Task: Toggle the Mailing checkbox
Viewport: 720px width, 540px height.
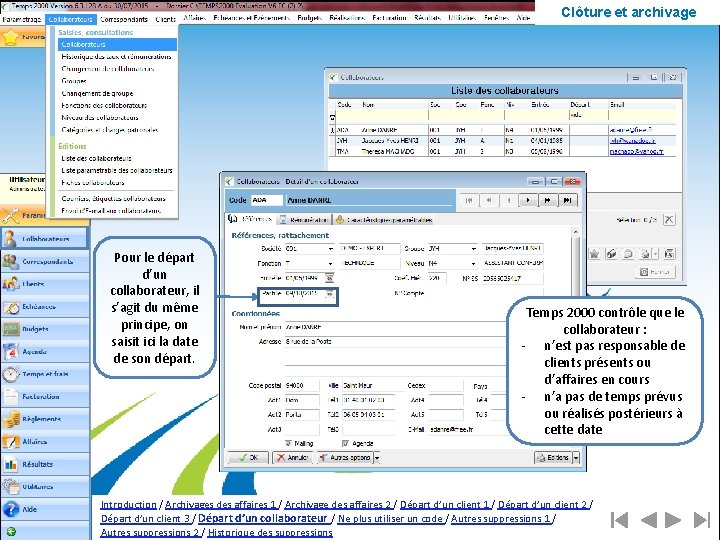Action: point(288,443)
